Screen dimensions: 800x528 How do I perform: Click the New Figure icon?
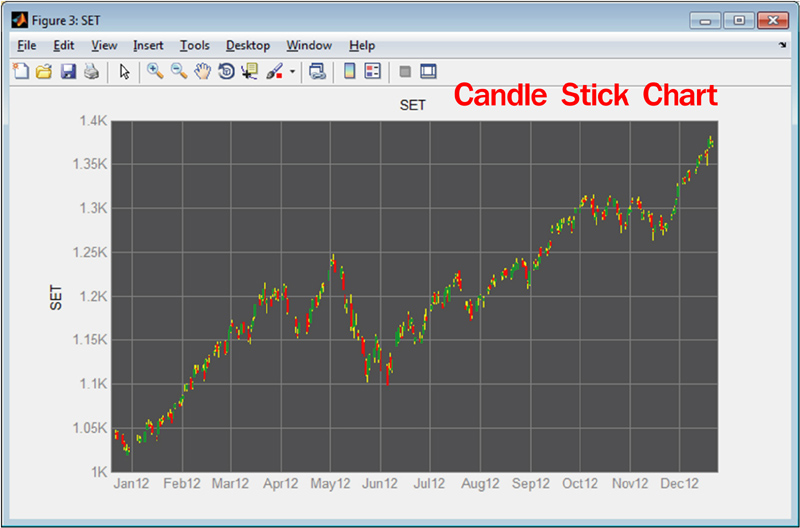pos(21,71)
